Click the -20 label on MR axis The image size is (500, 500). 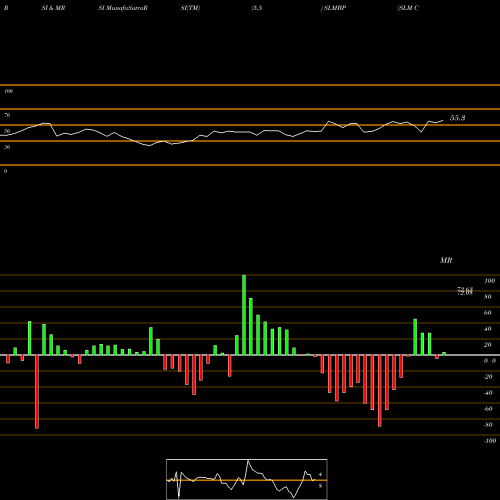click(x=488, y=377)
